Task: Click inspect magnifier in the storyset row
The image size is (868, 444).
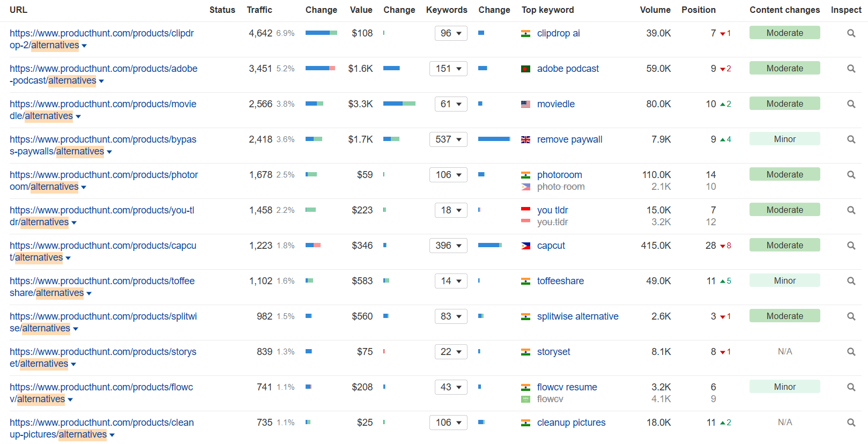Action: pos(851,352)
